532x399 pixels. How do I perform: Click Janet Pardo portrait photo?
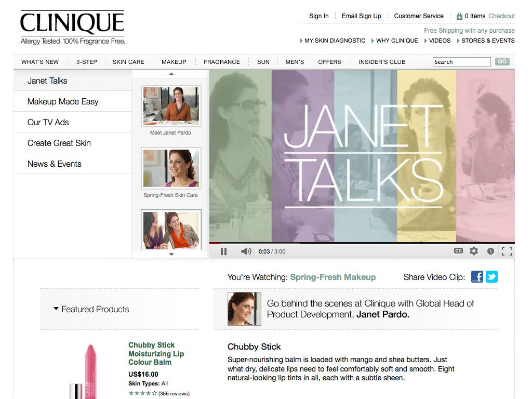point(244,309)
